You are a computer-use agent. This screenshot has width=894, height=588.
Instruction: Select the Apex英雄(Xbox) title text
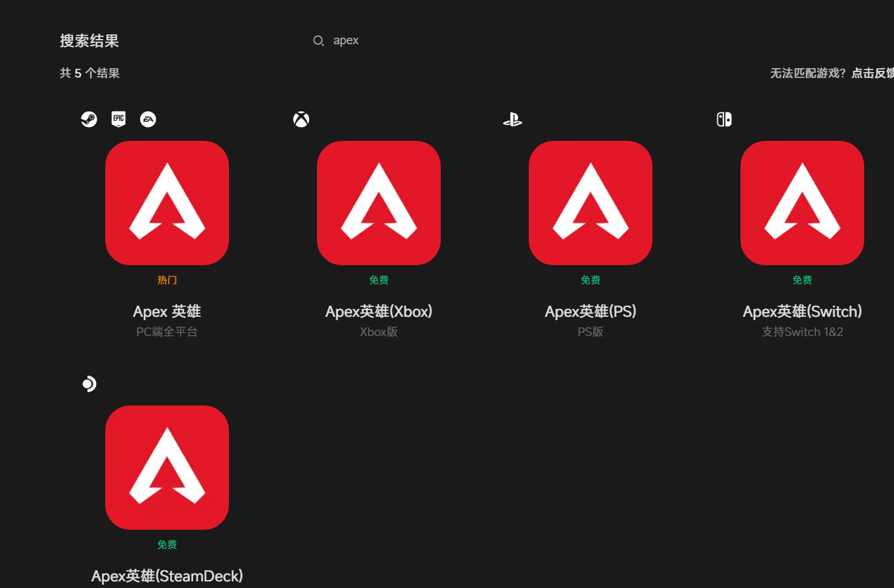click(x=379, y=312)
